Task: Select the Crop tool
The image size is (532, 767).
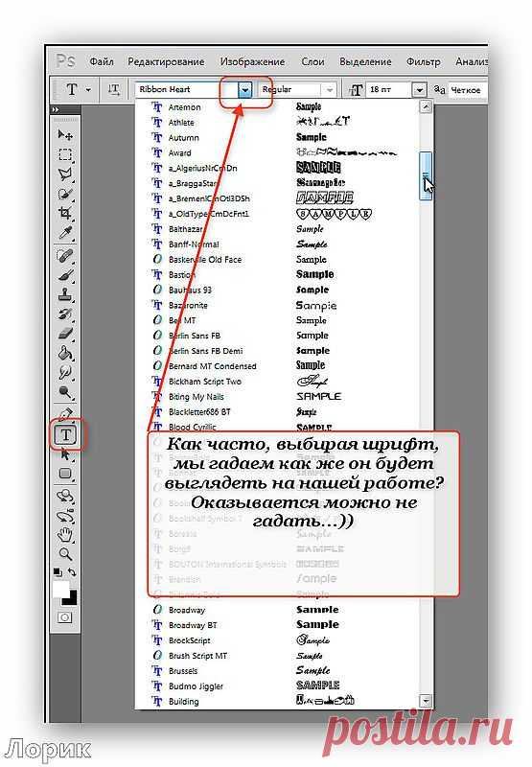Action: pyautogui.click(x=65, y=213)
